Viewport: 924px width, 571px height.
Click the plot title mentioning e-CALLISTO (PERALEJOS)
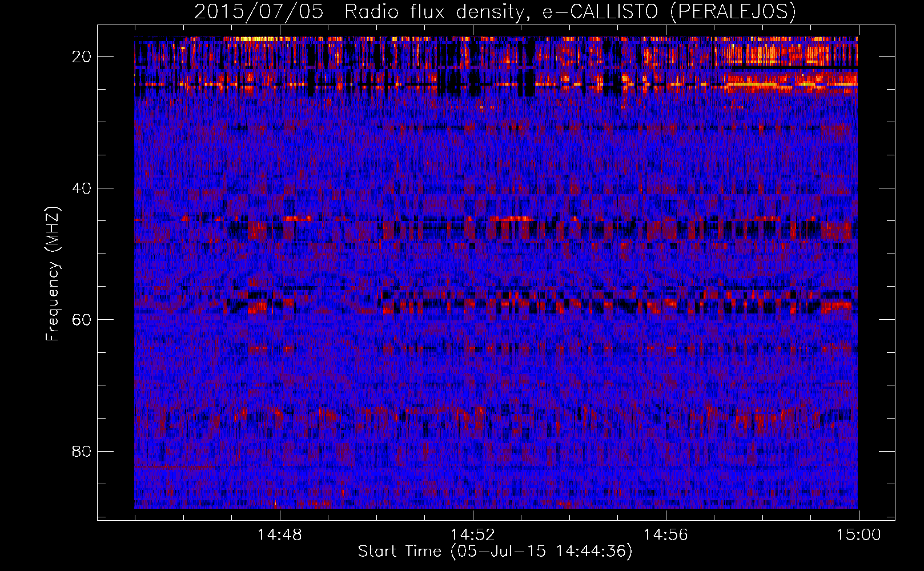tap(495, 11)
